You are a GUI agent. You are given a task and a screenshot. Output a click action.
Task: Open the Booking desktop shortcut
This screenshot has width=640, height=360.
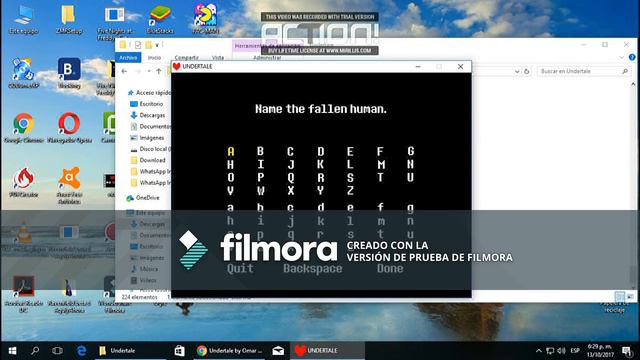[x=69, y=73]
